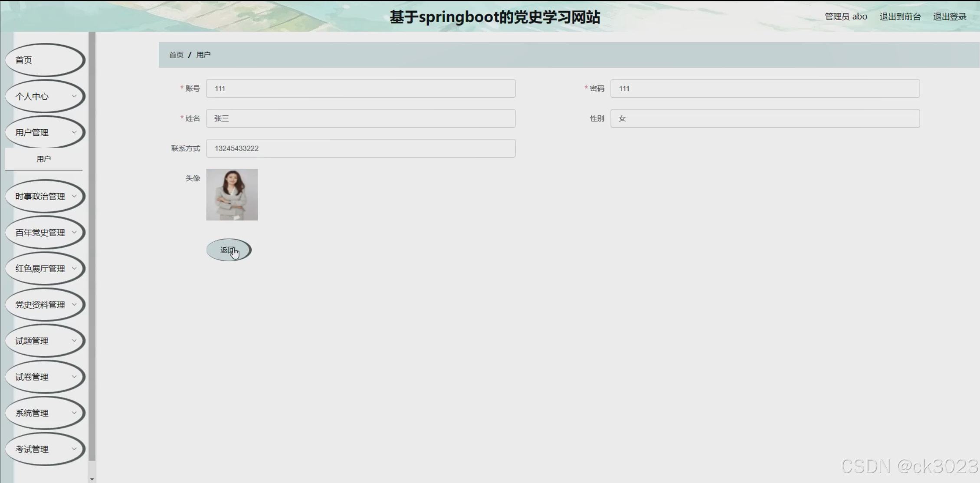
Task: Click the 账号 input field
Action: 361,89
